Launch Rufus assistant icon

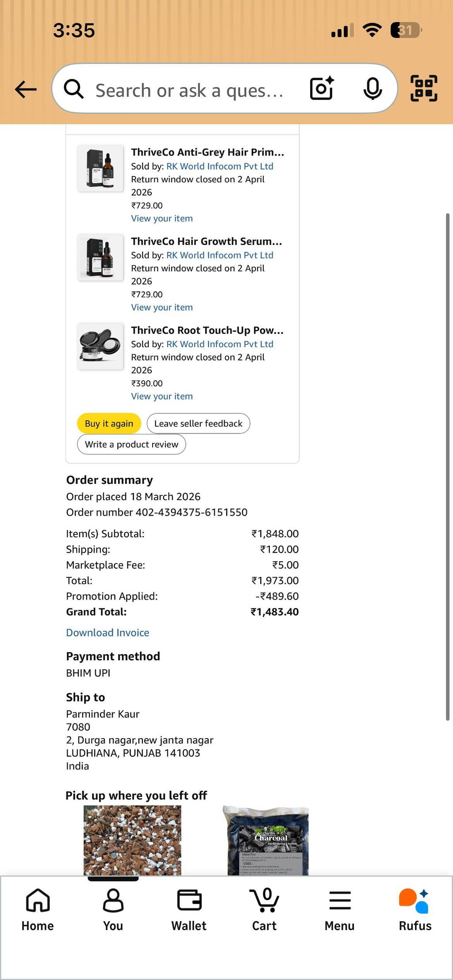pyautogui.click(x=415, y=910)
